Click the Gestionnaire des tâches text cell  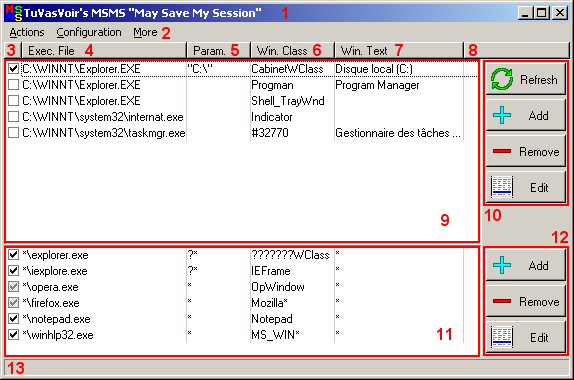click(398, 133)
